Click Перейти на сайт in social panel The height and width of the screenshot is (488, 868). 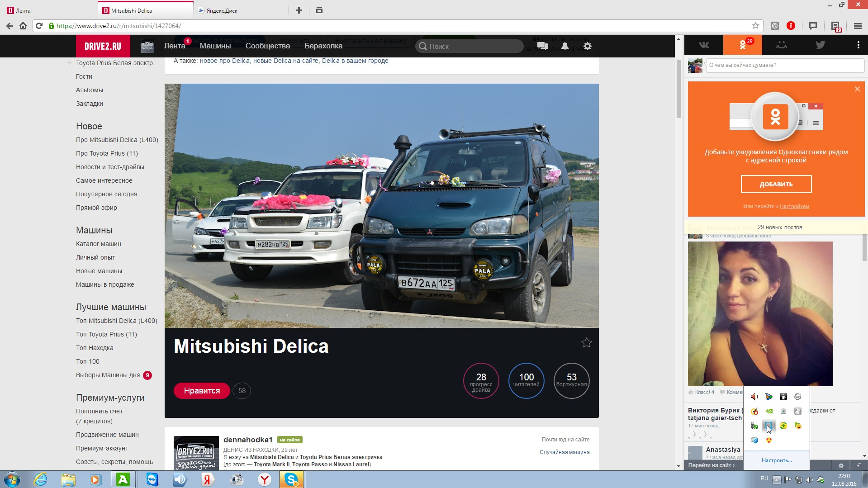[x=711, y=465]
